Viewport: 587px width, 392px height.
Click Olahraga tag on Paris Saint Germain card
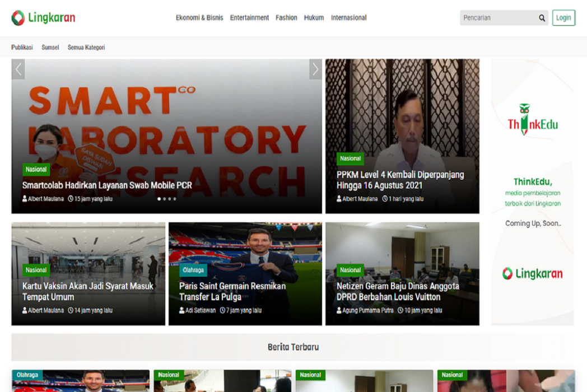pyautogui.click(x=193, y=270)
